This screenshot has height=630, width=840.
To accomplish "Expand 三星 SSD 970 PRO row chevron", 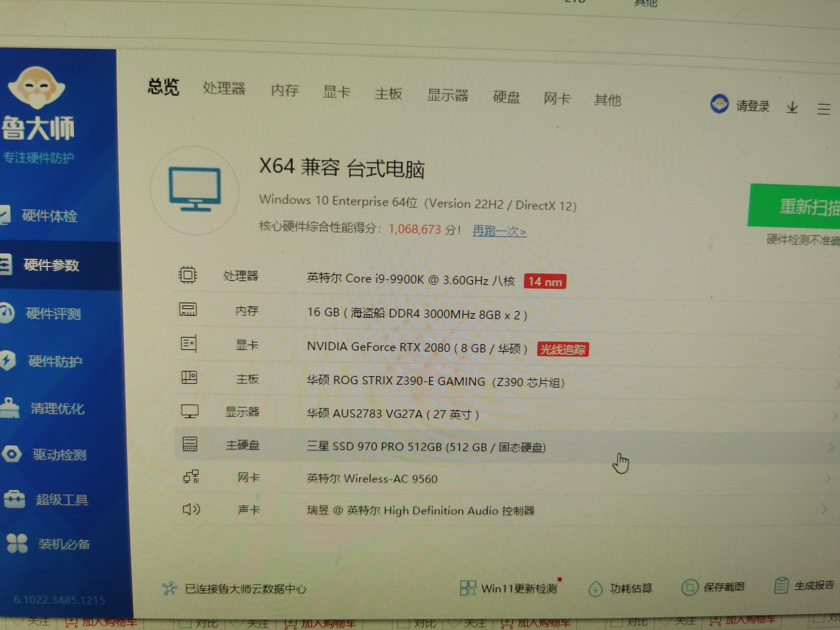I will pos(831,448).
